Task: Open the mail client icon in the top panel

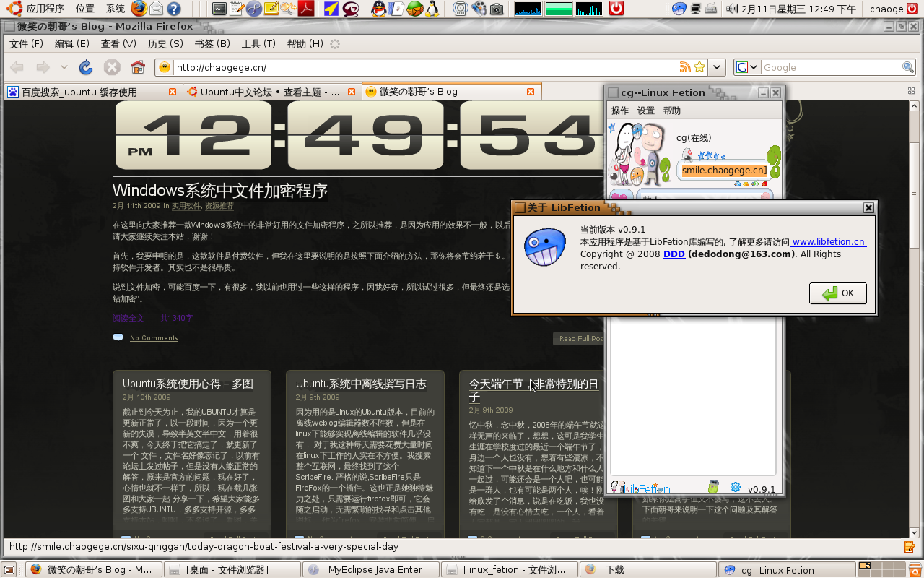Action: pyautogui.click(x=156, y=9)
